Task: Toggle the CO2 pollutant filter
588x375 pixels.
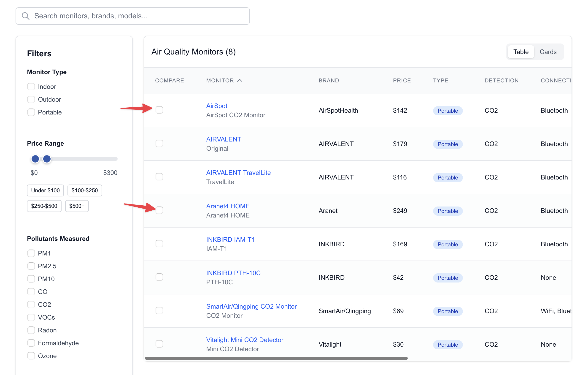Action: coord(31,304)
